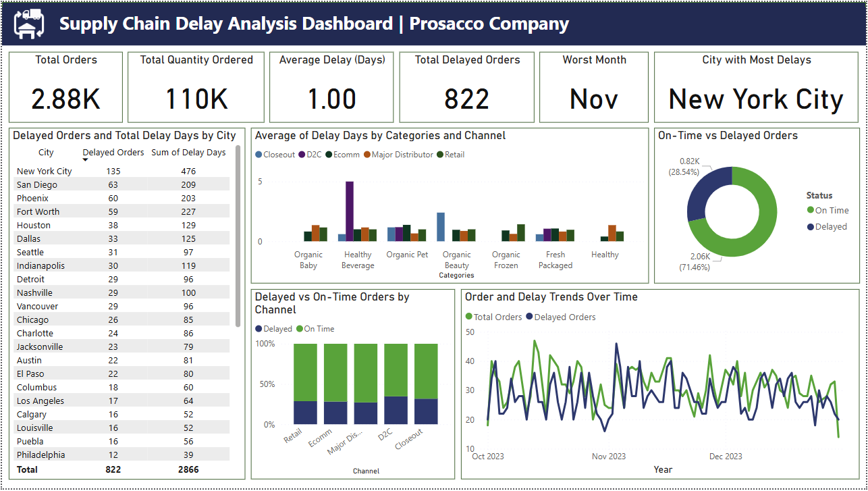Sort table by the Delayed Orders column header

[113, 152]
